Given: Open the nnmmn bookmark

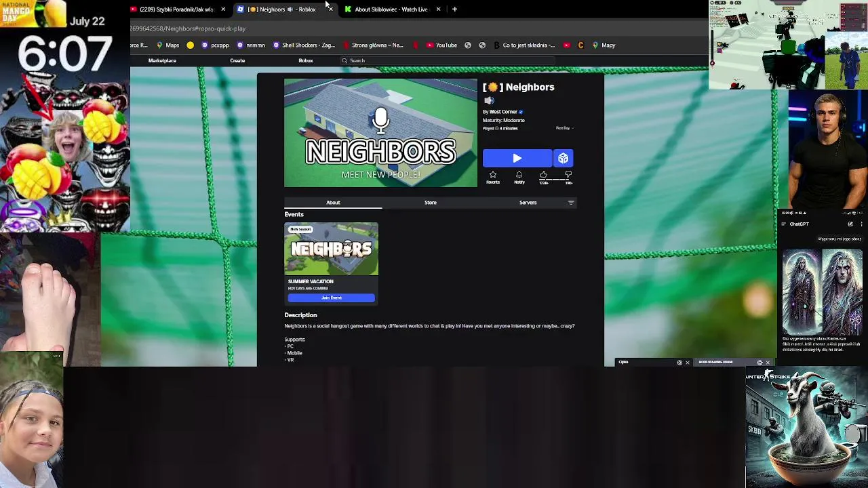Looking at the screenshot, I should point(251,45).
